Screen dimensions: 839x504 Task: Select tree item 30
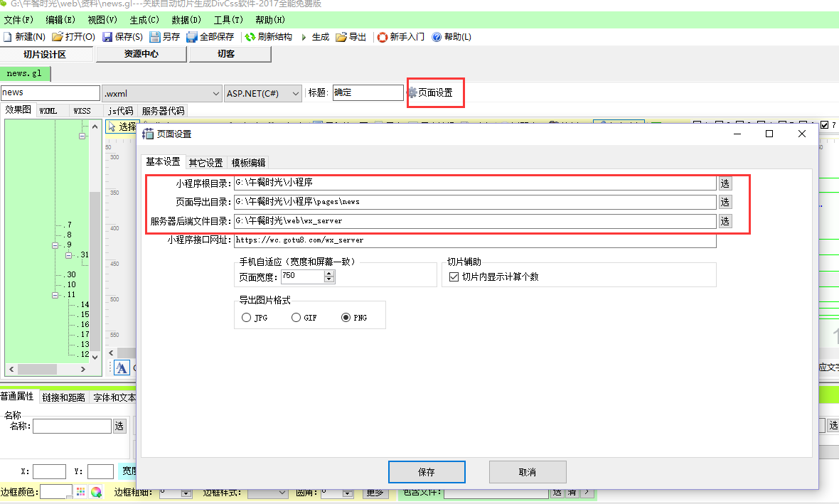(71, 274)
